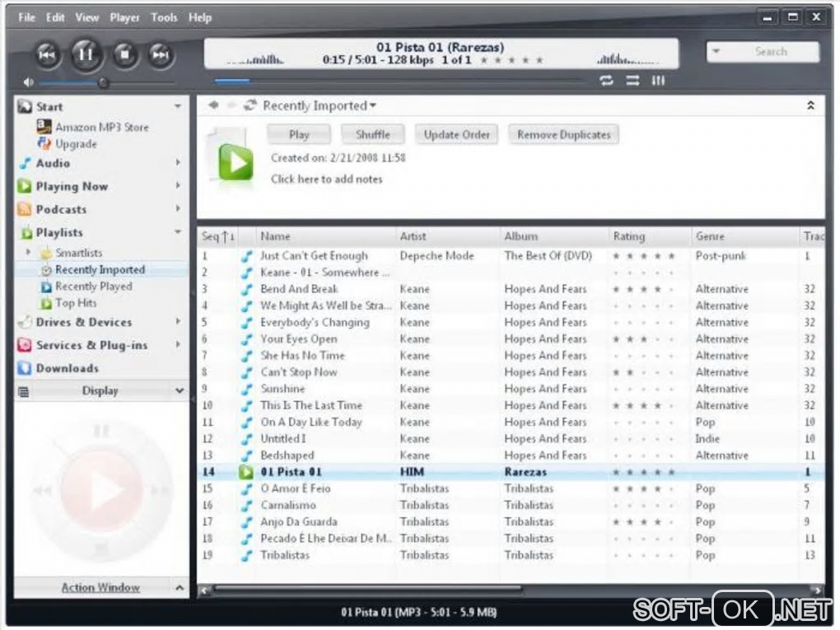Click the Remove Duplicates button
840x630 pixels.
tap(563, 134)
